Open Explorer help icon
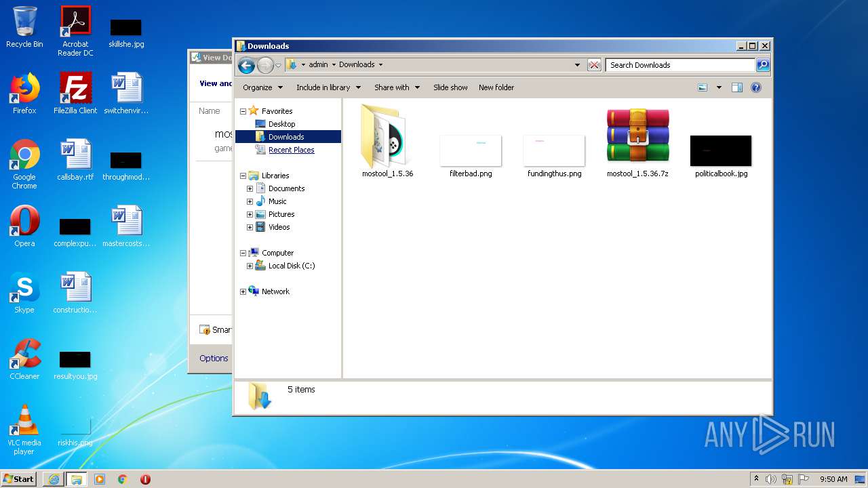Screen dimensions: 868x488 pos(756,87)
